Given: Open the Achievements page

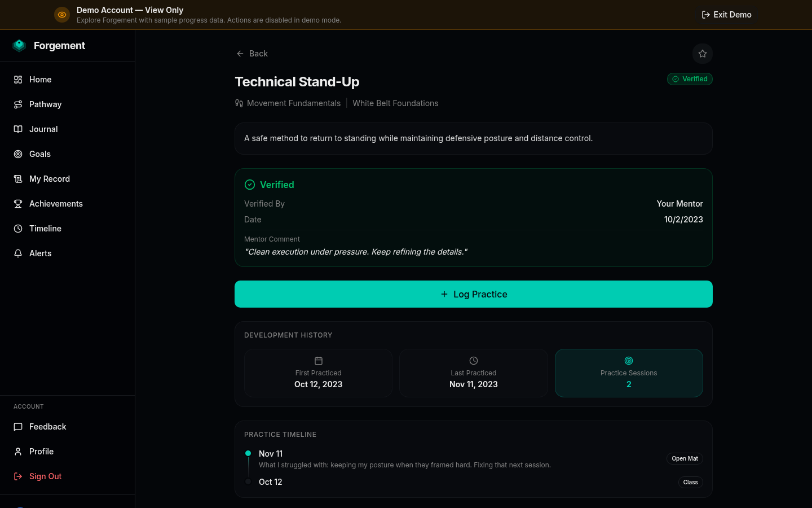Looking at the screenshot, I should coord(68,204).
